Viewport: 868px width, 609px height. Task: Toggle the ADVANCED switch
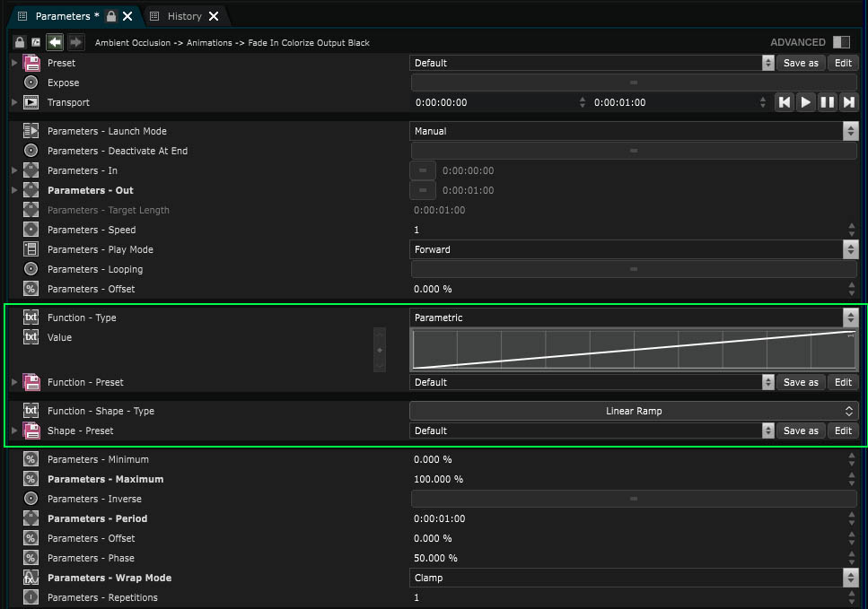tap(841, 42)
